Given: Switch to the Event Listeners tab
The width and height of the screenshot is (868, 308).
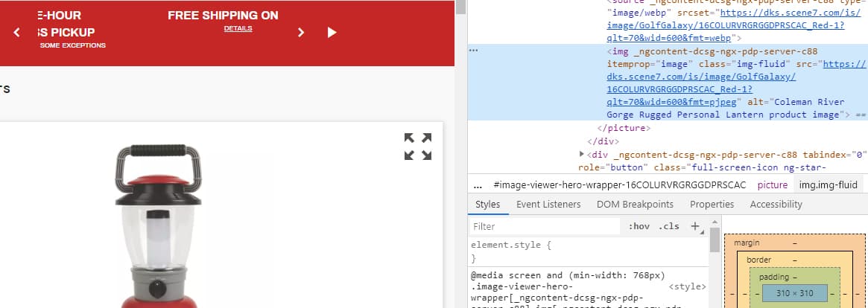Looking at the screenshot, I should point(548,205).
